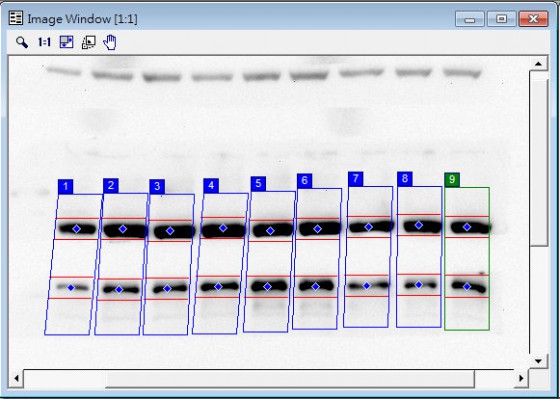The height and width of the screenshot is (399, 560).
Task: Click the fit-to-window icon
Action: [x=66, y=42]
